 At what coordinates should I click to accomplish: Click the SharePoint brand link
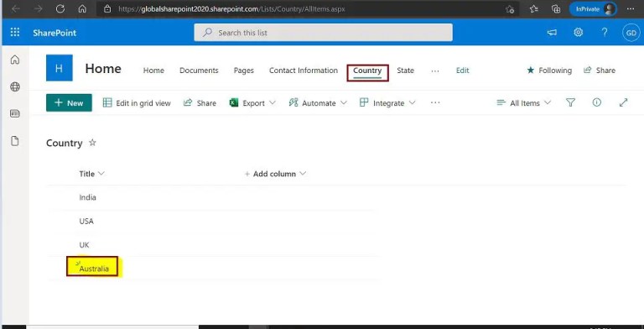pyautogui.click(x=55, y=33)
